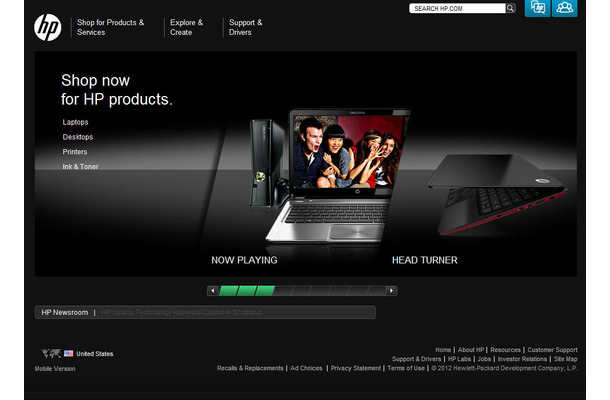Open Recalls & Replacements link
610x400 pixels.
pyautogui.click(x=250, y=368)
